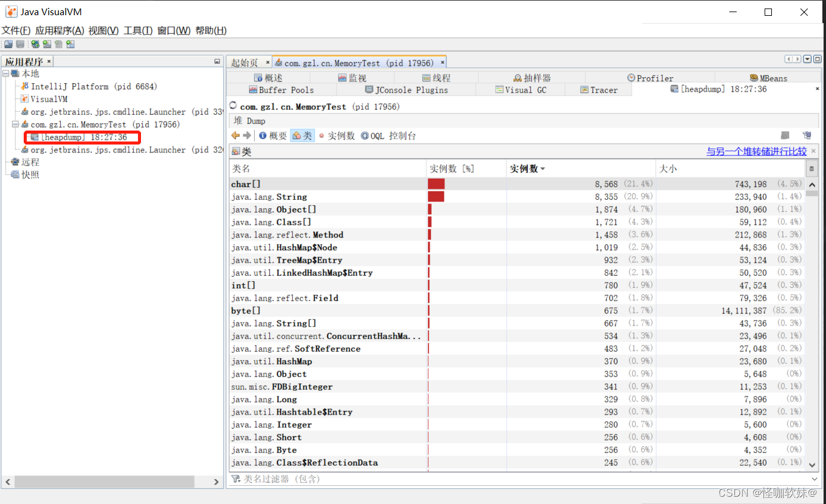The width and height of the screenshot is (826, 504).
Task: Open the OQL 控制台 view
Action: [389, 136]
